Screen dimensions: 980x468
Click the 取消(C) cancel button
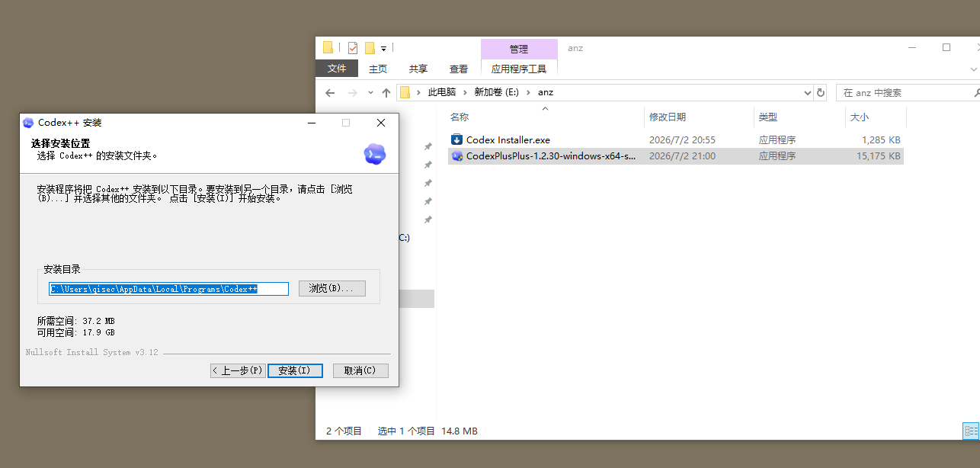pos(360,370)
